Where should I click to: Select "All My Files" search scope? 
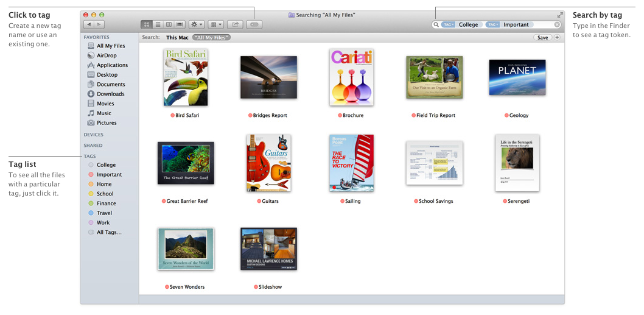click(211, 37)
